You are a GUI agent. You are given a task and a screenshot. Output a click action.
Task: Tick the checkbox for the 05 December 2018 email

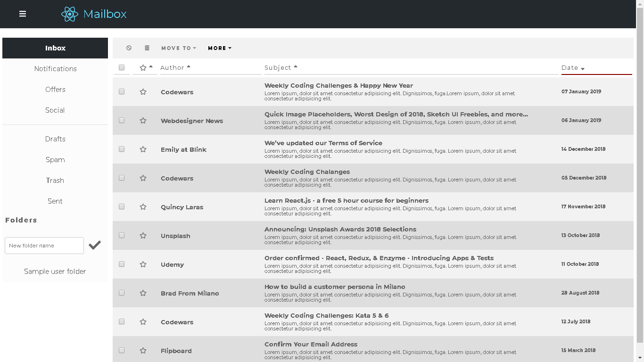point(122,178)
